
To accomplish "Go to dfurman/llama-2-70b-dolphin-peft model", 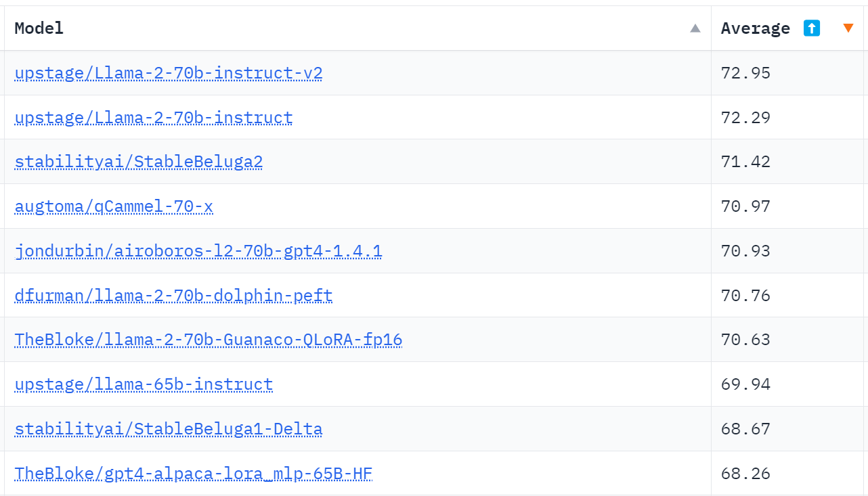I will (173, 296).
